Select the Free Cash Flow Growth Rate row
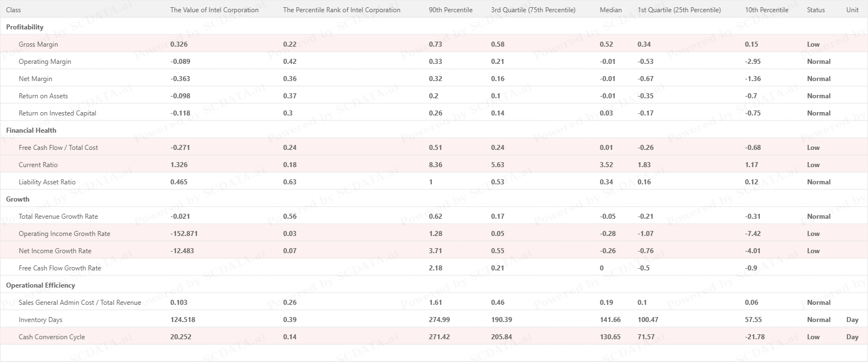 click(x=60, y=268)
